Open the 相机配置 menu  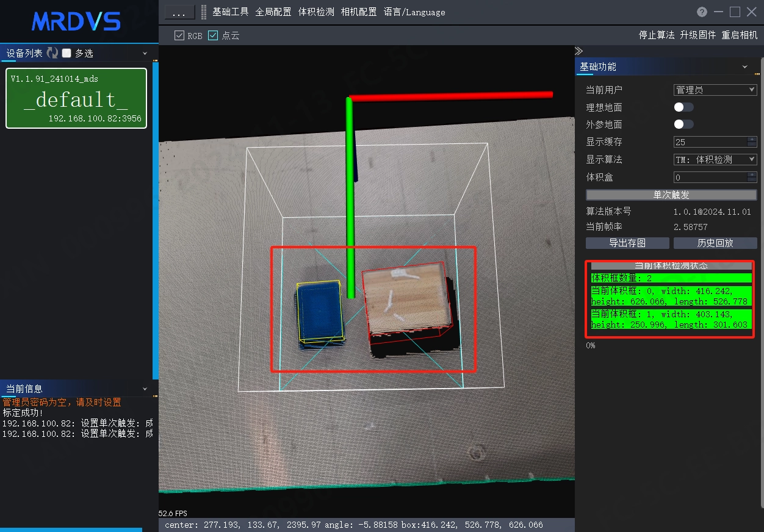pyautogui.click(x=359, y=12)
